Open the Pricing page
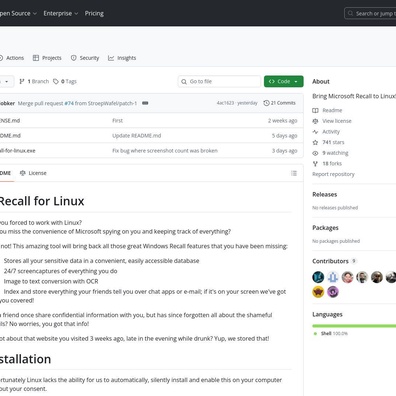The height and width of the screenshot is (396, 396). point(94,13)
